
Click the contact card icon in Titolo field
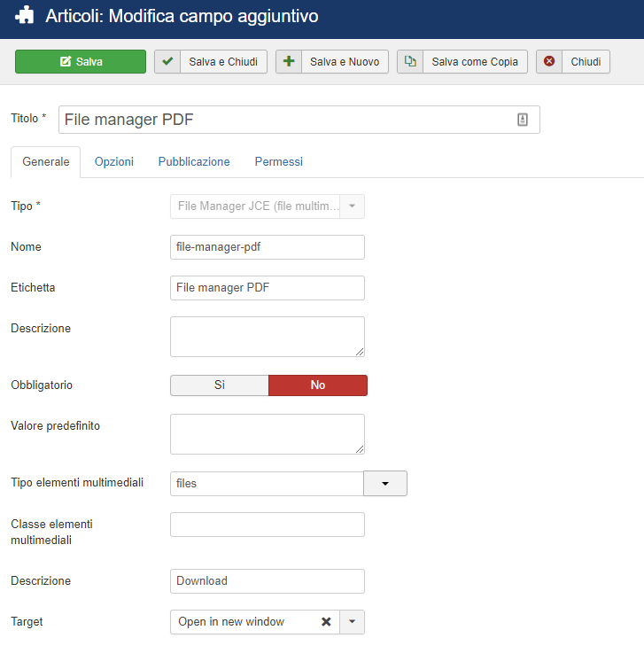click(x=523, y=120)
